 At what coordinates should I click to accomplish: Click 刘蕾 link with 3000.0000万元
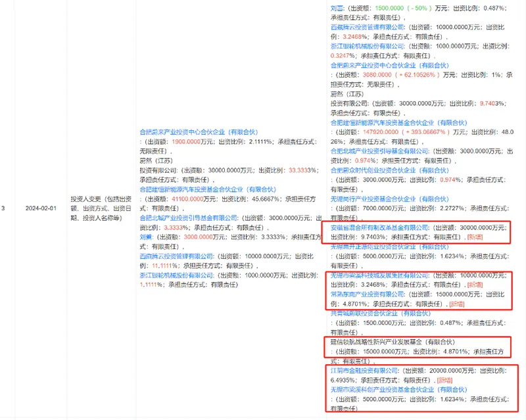145,237
